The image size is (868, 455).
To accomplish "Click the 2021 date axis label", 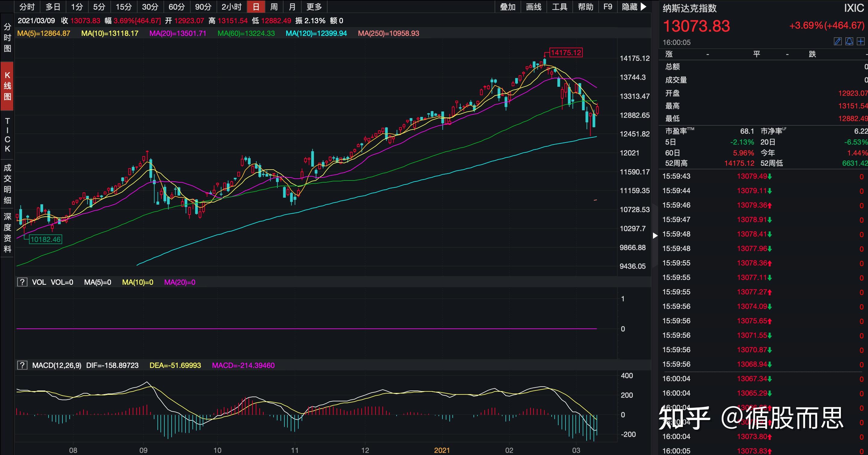I will pyautogui.click(x=442, y=450).
